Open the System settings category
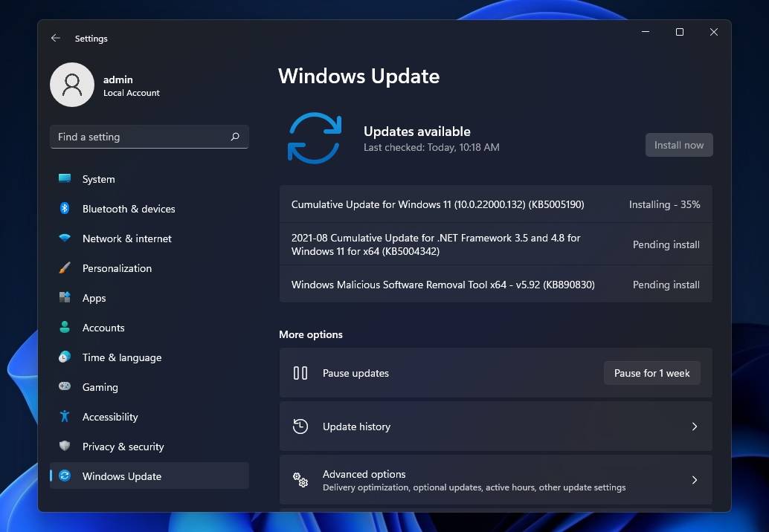Image resolution: width=769 pixels, height=532 pixels. click(x=149, y=179)
